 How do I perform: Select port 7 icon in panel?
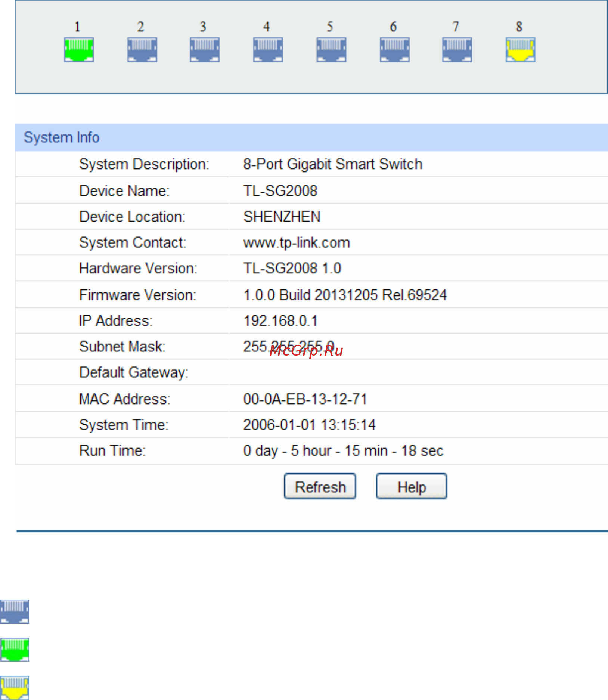[x=457, y=50]
